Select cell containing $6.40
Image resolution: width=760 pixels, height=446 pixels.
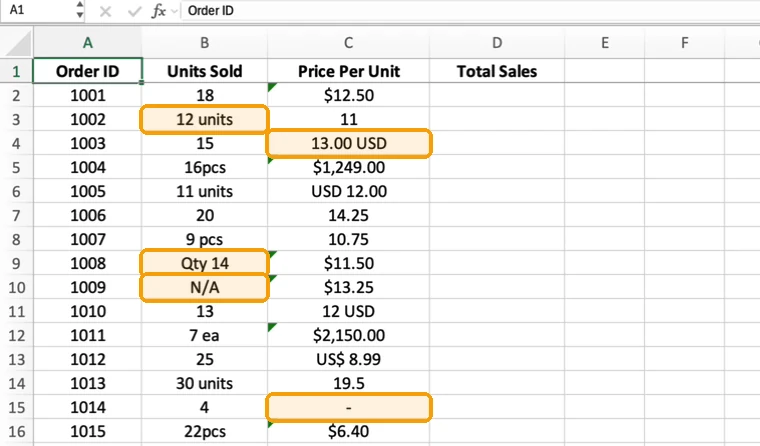(348, 431)
